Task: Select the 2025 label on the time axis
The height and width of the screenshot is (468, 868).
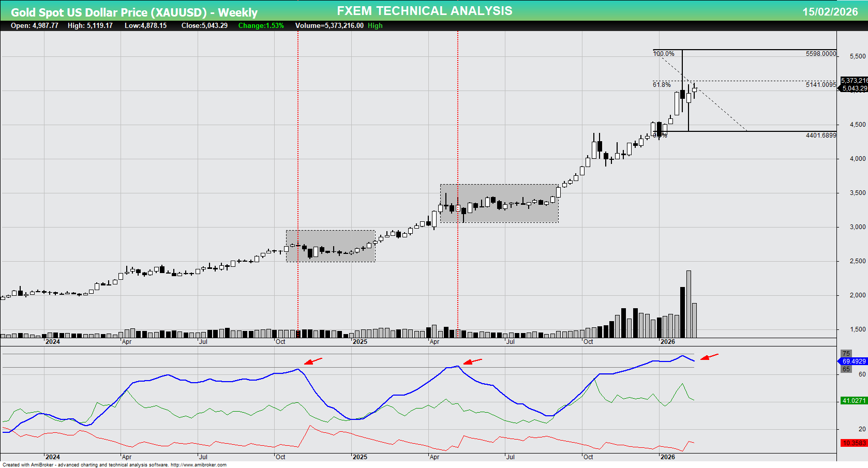Action: 360,342
